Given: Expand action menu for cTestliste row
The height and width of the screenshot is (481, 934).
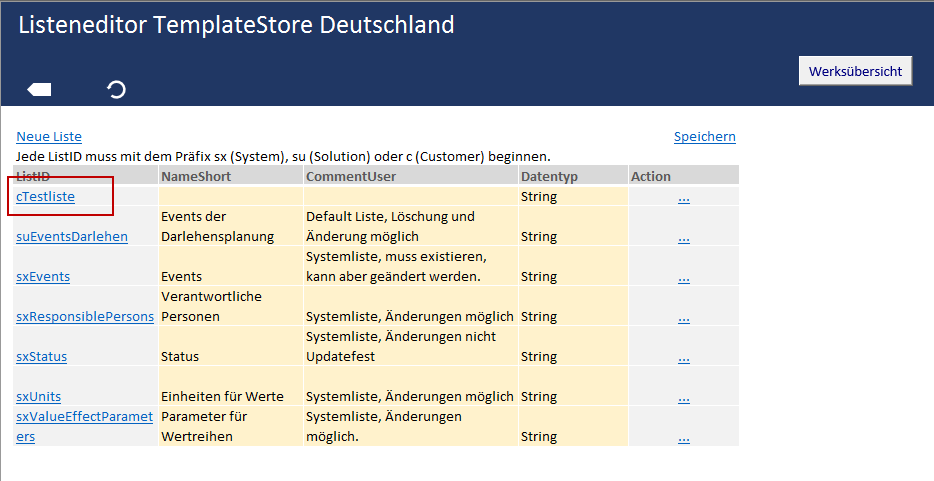Looking at the screenshot, I should click(x=684, y=197).
